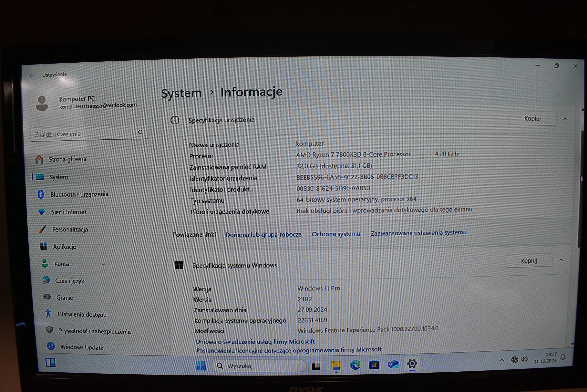Open Personalizacja section
This screenshot has height=392, width=587.
pos(70,230)
